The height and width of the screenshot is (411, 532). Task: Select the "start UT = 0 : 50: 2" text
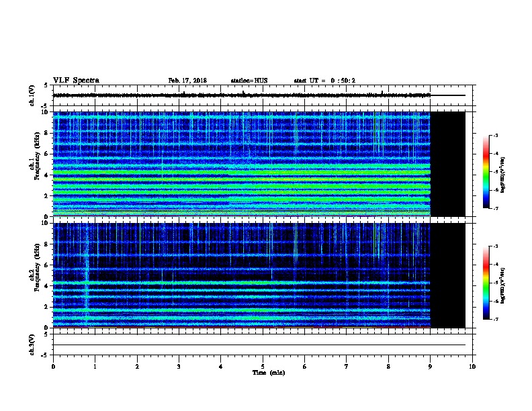[324, 81]
